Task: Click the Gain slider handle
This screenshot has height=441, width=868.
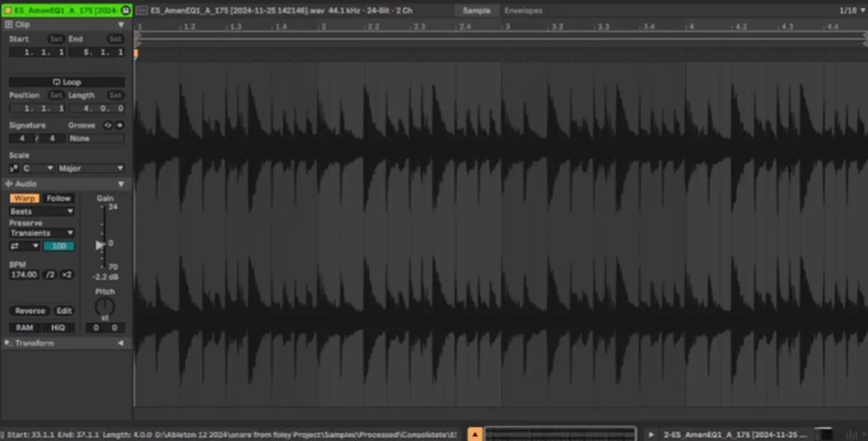Action: (100, 245)
